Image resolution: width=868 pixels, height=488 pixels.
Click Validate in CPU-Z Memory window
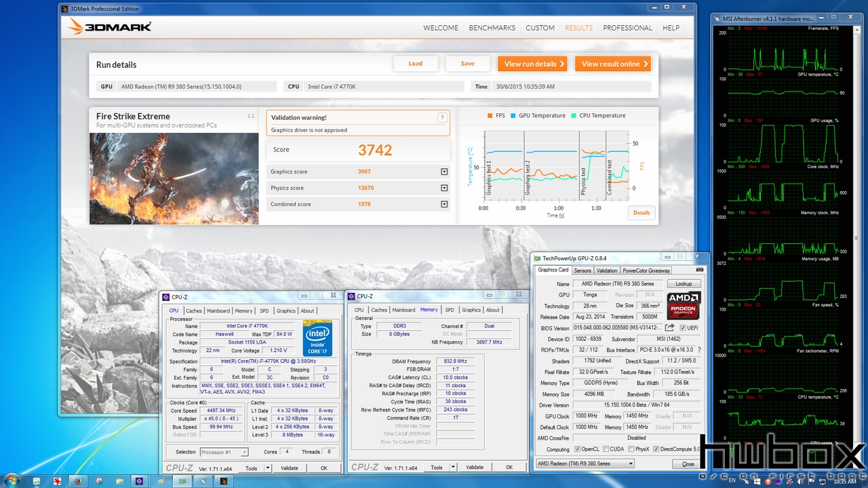475,467
